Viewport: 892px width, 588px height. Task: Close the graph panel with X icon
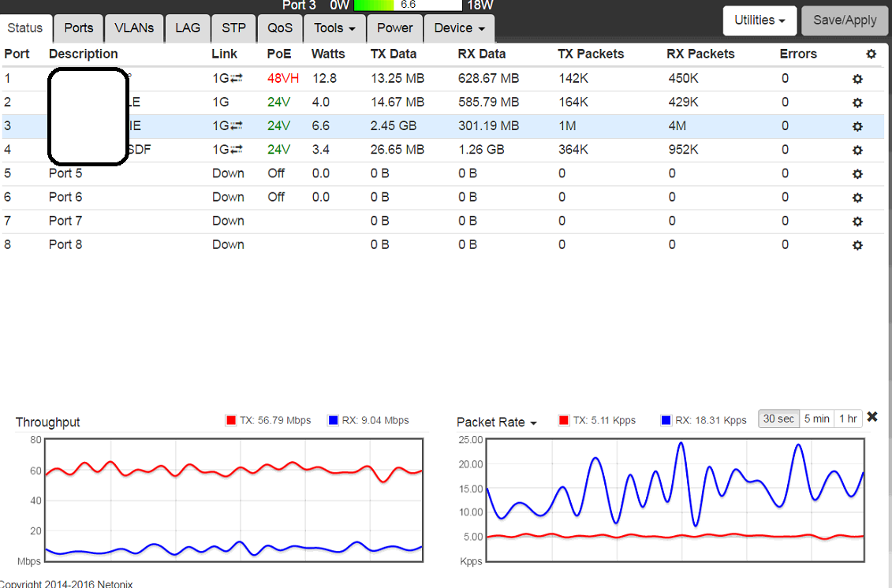(872, 417)
